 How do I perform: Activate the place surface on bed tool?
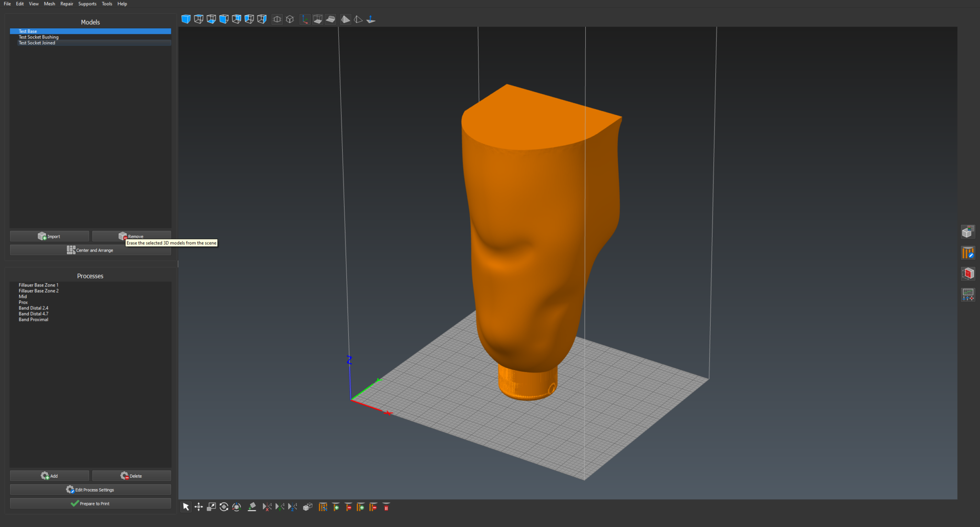[252, 507]
